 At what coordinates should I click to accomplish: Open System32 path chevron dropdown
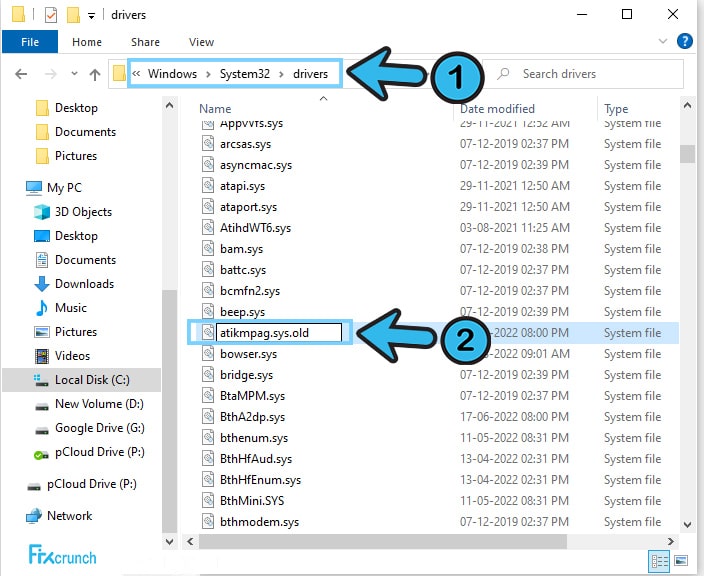[281, 74]
